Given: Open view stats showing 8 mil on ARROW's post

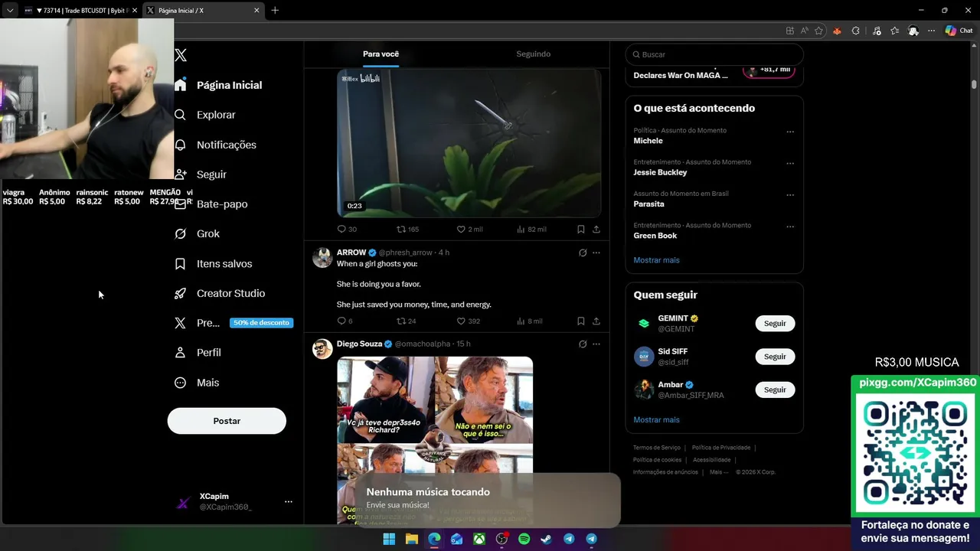Looking at the screenshot, I should click(529, 321).
